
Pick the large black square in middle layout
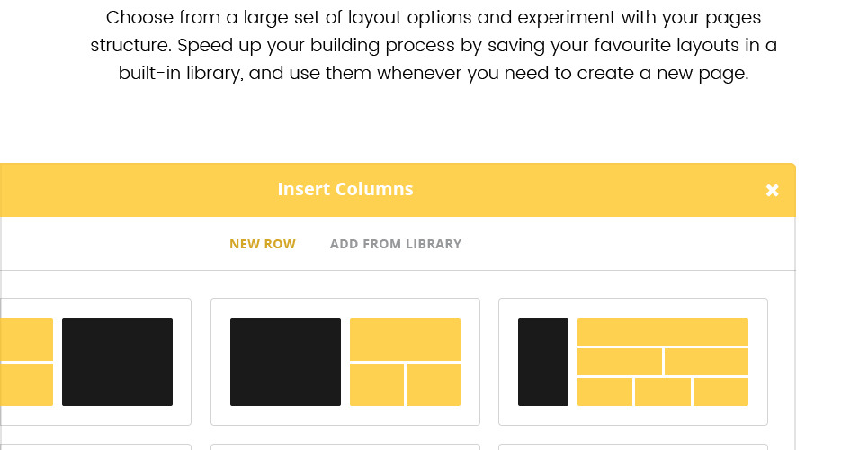click(x=285, y=362)
